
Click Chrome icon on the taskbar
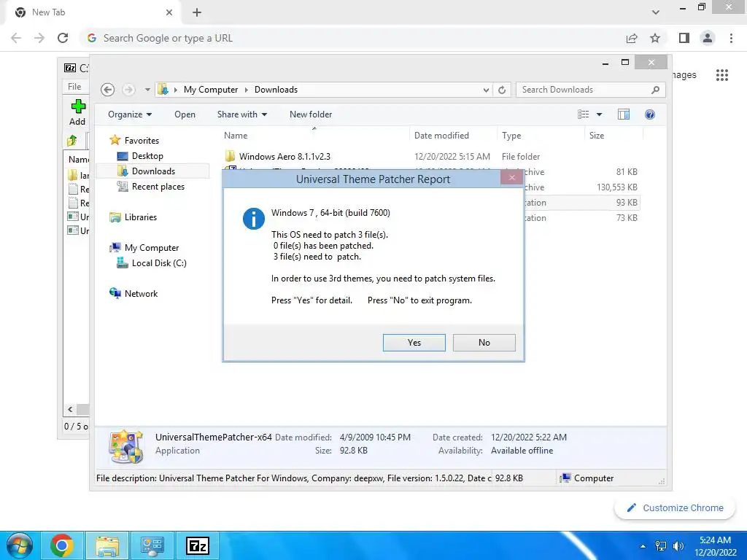tap(61, 545)
